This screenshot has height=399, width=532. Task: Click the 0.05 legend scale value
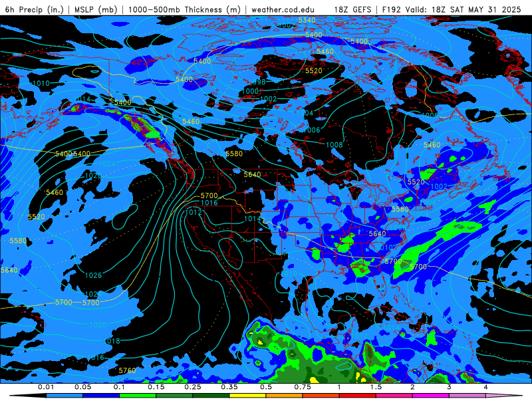pos(82,387)
